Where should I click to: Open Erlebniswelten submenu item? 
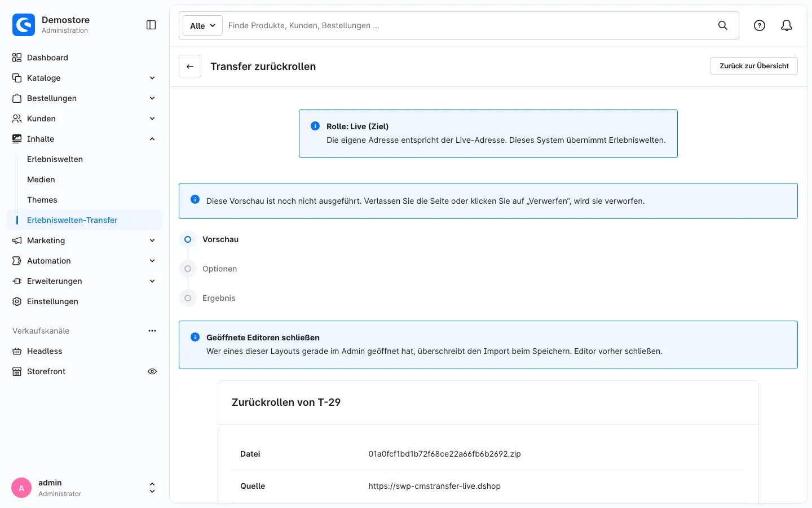point(55,159)
